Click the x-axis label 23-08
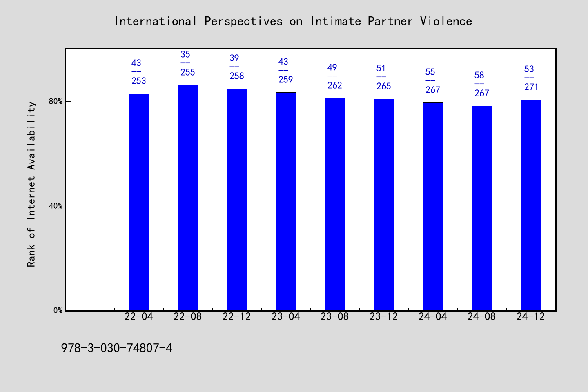 335,317
